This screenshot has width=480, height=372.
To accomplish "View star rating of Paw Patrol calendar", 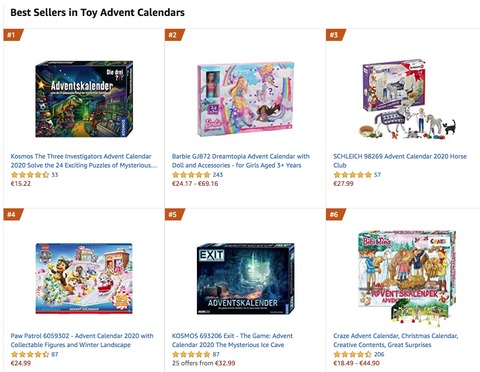I will pos(30,354).
